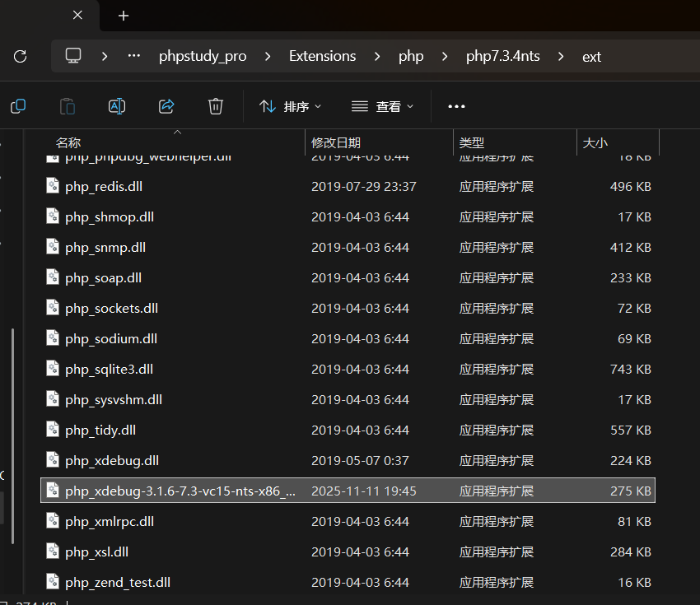Expand chevron after Extensions
Viewport: 700px width, 605px height.
click(377, 56)
